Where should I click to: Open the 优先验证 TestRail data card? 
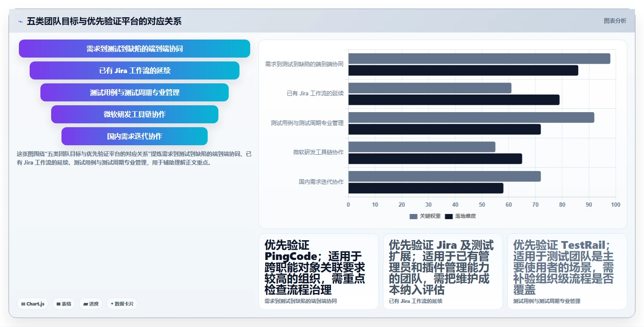click(x=567, y=272)
